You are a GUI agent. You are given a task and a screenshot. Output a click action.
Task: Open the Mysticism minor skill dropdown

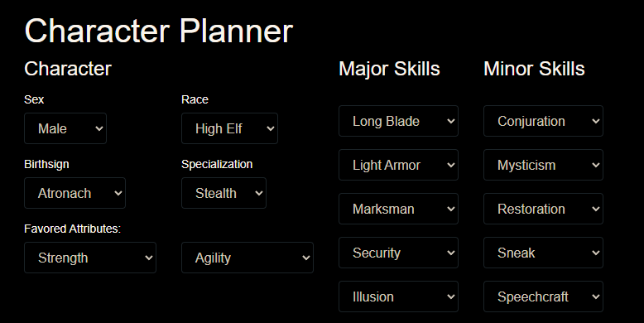click(543, 165)
